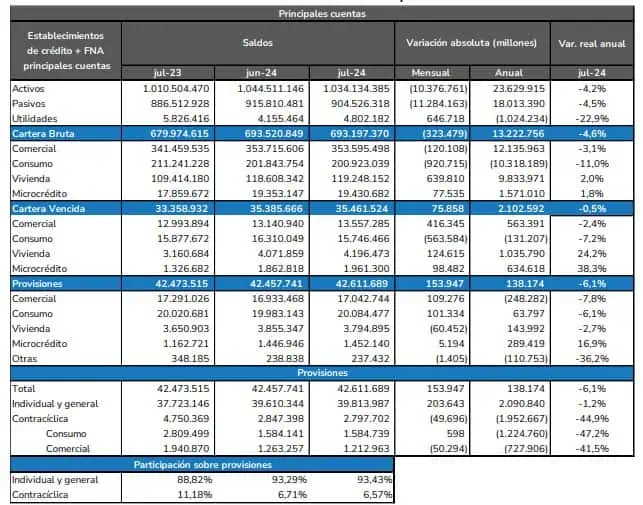The image size is (643, 505).
Task: Click Activos monthly change "(10.376.761)"
Action: 438,89
